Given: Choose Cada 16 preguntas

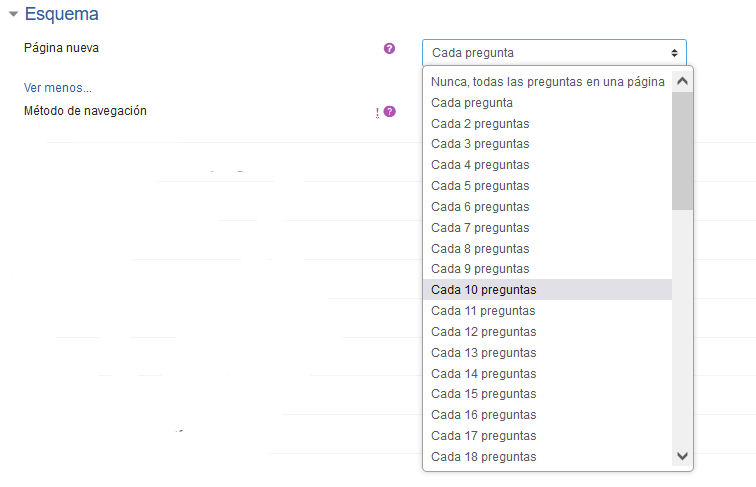Looking at the screenshot, I should [x=547, y=415].
